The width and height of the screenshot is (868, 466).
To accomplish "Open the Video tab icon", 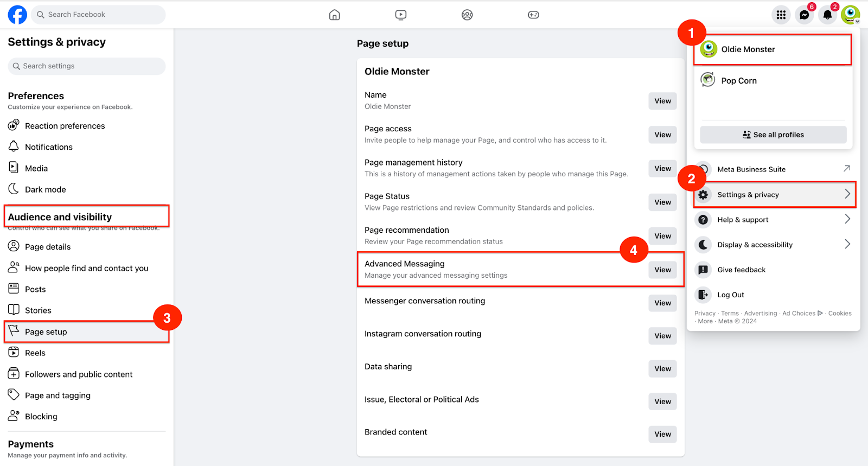I will [401, 15].
